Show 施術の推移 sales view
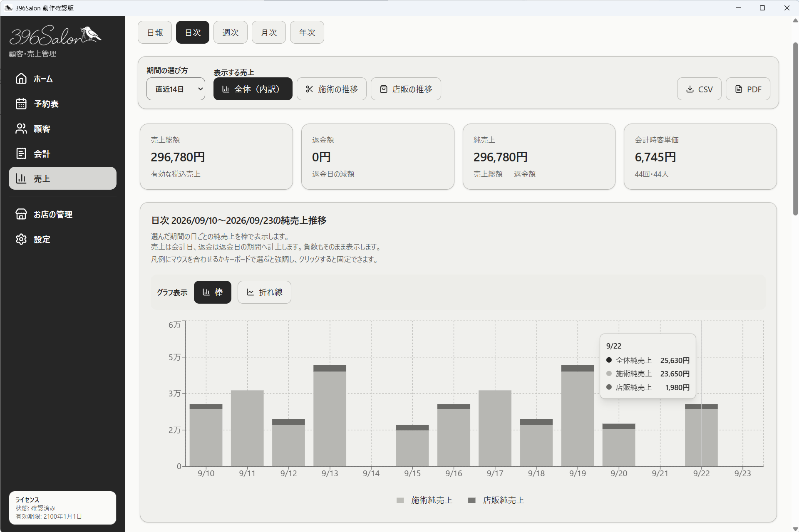Screen dimensions: 799x532 (x=332, y=89)
